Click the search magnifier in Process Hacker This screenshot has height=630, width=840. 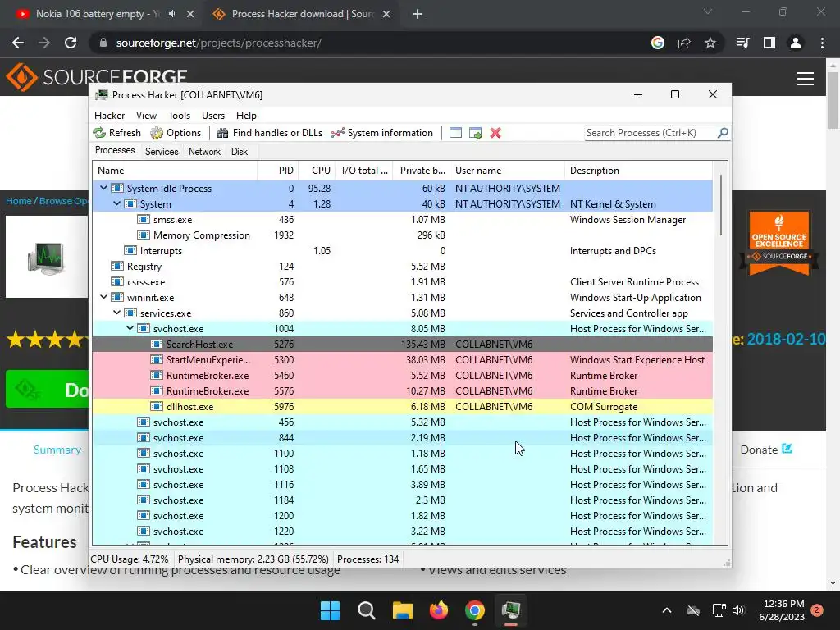point(723,132)
